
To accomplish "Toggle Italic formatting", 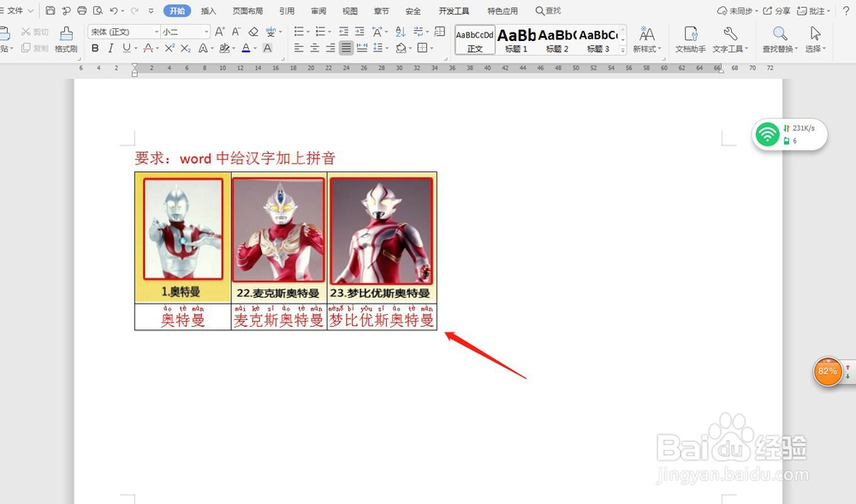I will pyautogui.click(x=110, y=48).
